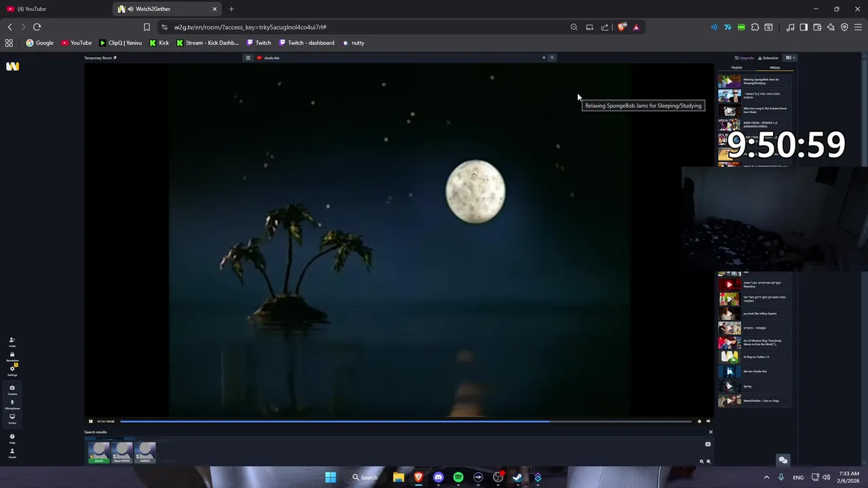Open the taskbar clock and date
868x488 pixels.
tap(849, 477)
